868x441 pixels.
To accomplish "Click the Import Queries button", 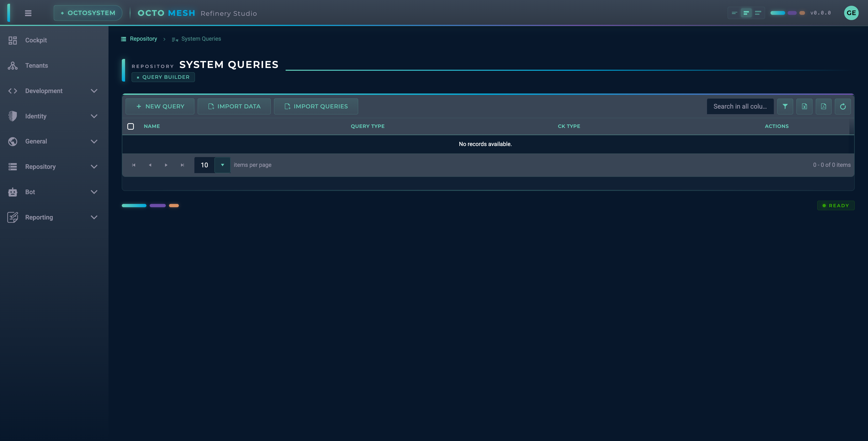I will [316, 106].
